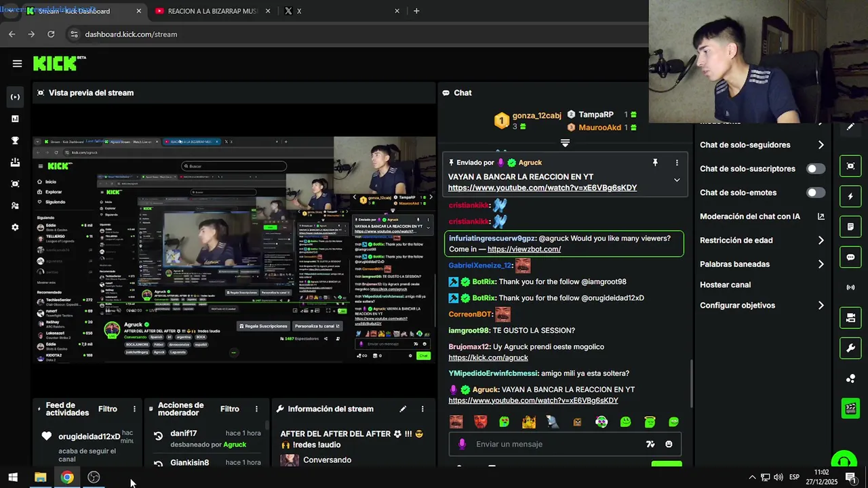The height and width of the screenshot is (488, 868).
Task: Open the Windows Start menu
Action: pos(13,477)
